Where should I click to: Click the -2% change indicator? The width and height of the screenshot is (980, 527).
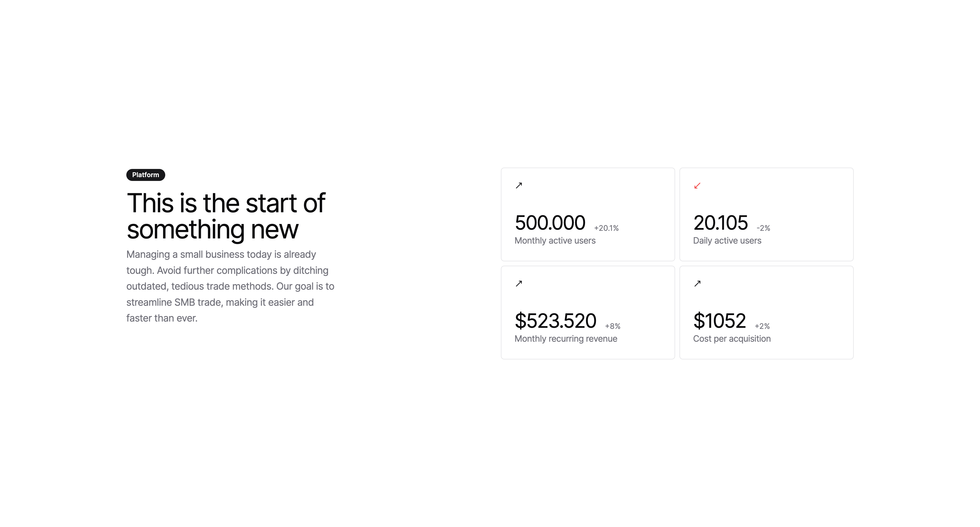(763, 228)
